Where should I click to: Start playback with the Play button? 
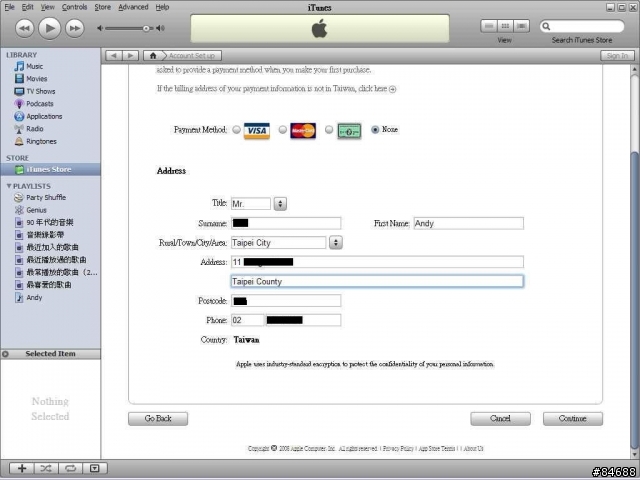49,28
